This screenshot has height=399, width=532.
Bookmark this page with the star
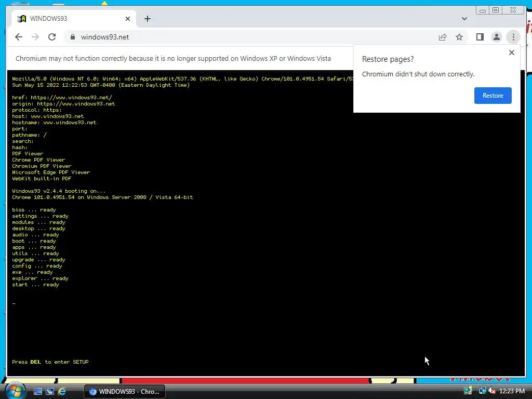click(459, 37)
